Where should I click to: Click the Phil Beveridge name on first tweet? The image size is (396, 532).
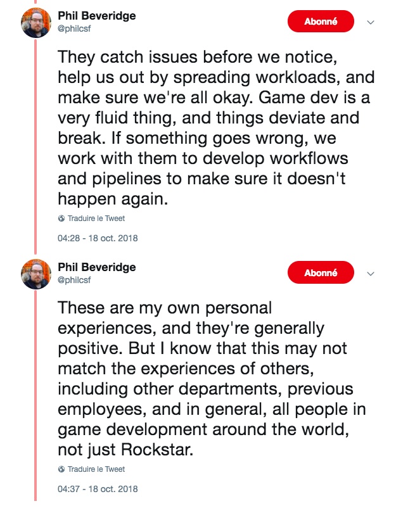[x=96, y=16]
